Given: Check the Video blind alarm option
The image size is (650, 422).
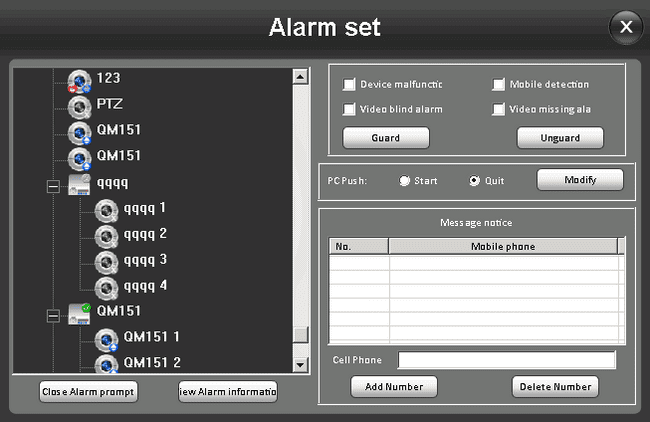Looking at the screenshot, I should click(349, 109).
